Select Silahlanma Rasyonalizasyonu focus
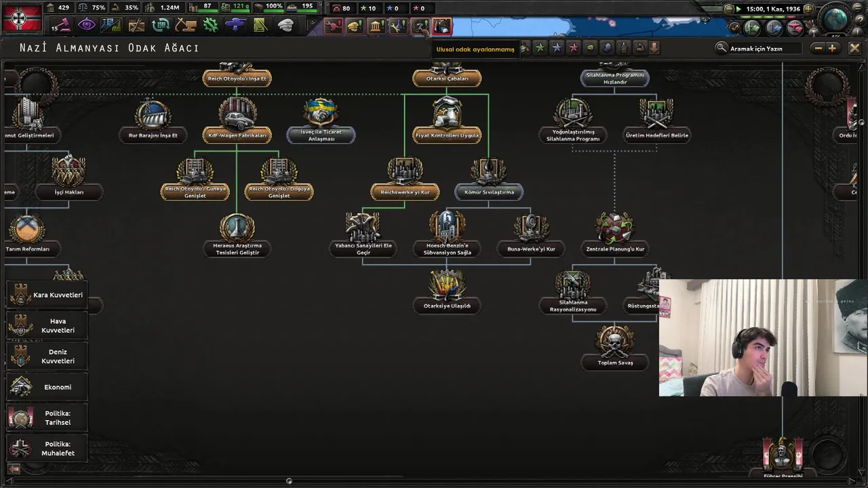Image resolution: width=868 pixels, height=488 pixels. pyautogui.click(x=573, y=291)
